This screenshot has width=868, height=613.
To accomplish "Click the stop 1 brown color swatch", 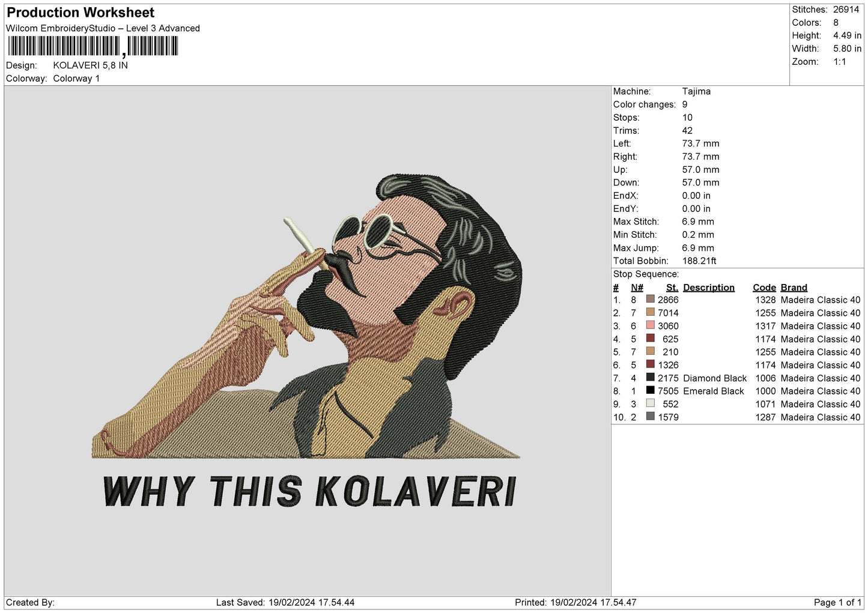I will pyautogui.click(x=650, y=299).
